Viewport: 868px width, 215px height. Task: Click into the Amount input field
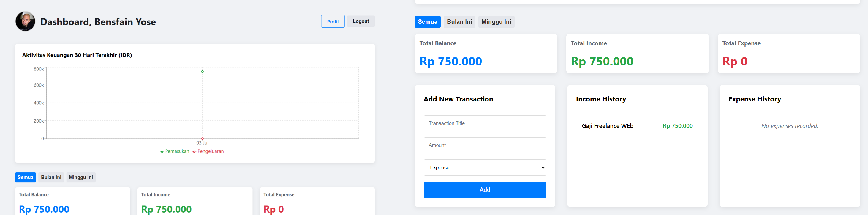[x=485, y=145]
